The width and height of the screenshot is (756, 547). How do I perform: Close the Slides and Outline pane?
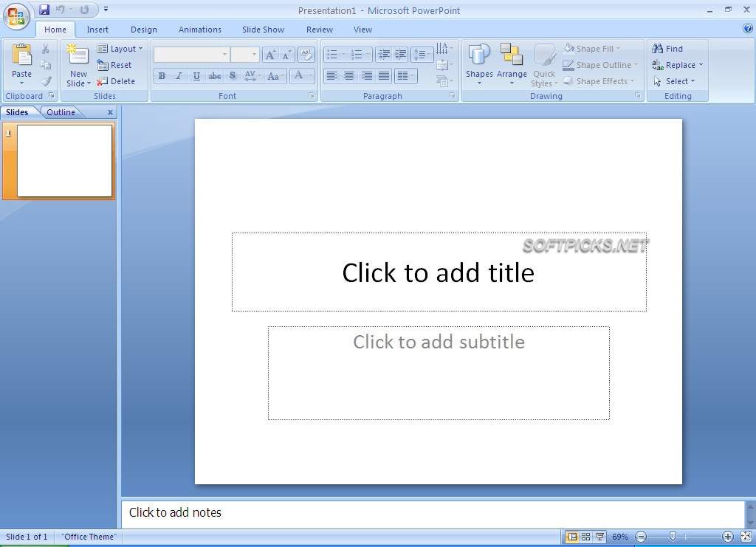pyautogui.click(x=111, y=112)
